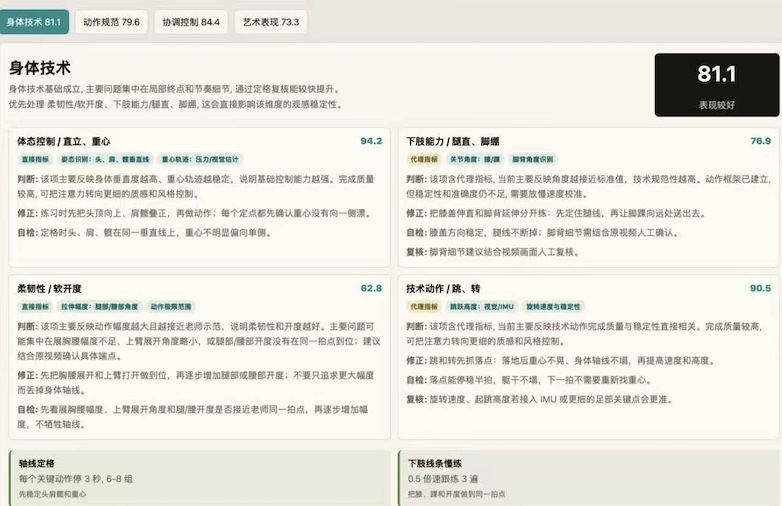Click the 动作极限范围 tag

coord(171,307)
